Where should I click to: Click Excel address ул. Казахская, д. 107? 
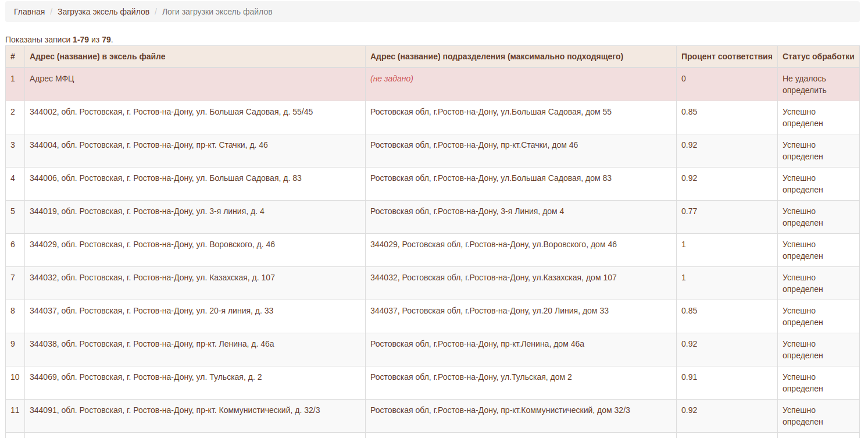pyautogui.click(x=152, y=277)
